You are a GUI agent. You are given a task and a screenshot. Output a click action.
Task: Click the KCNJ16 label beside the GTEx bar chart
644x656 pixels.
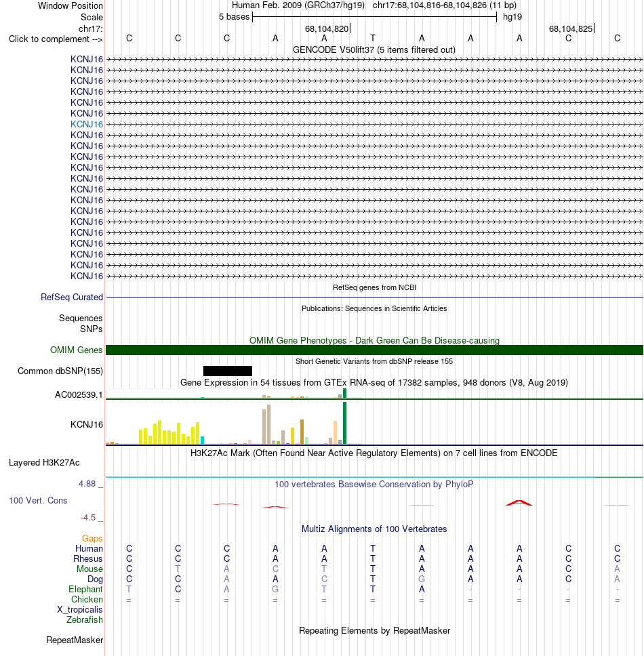pos(87,425)
